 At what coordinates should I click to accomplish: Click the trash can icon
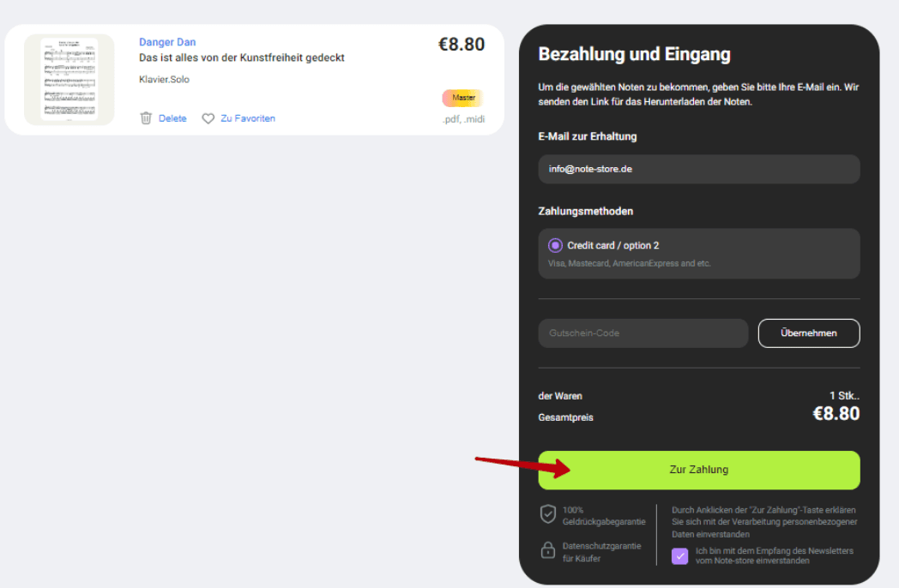pos(146,118)
